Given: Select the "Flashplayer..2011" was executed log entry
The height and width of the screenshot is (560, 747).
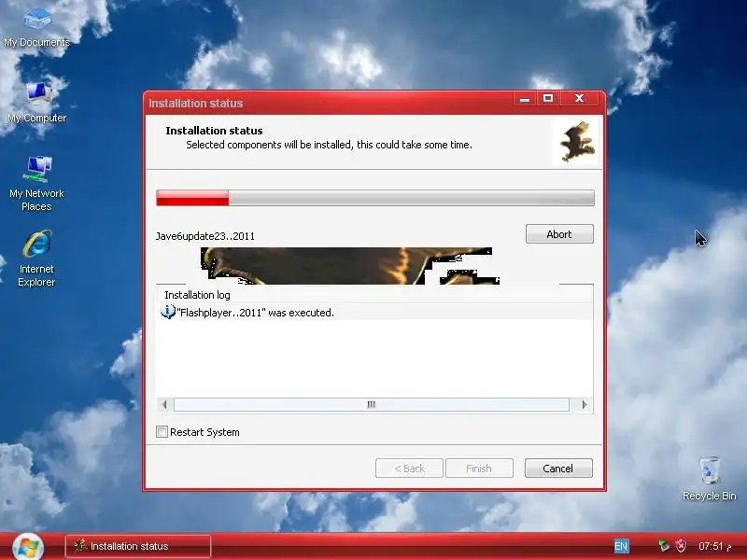Looking at the screenshot, I should [x=374, y=313].
